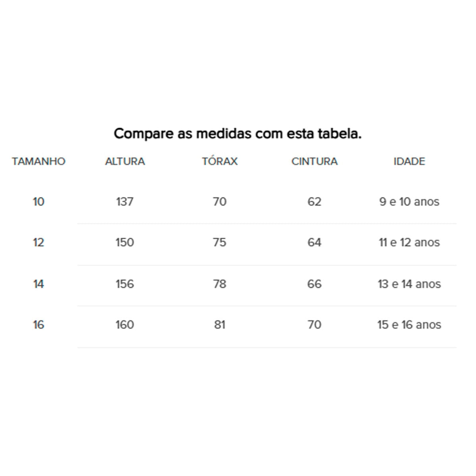Select size 12 in the TAMANHO column
476x476 pixels.
(38, 243)
